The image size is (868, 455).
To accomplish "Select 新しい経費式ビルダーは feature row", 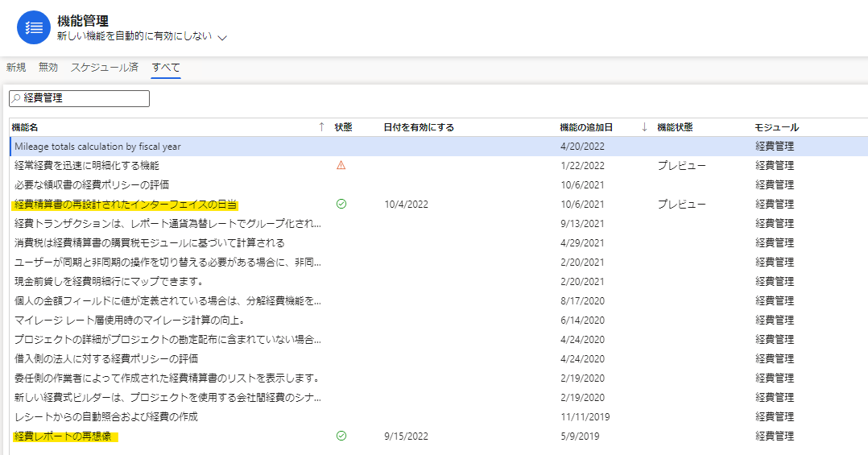I will [x=167, y=398].
